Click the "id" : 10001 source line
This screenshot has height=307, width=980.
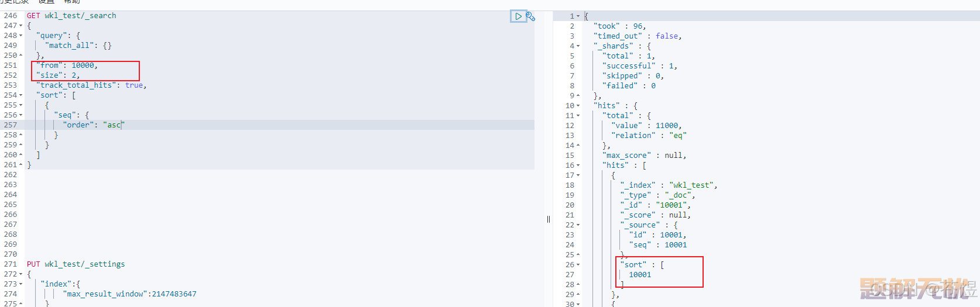point(658,235)
